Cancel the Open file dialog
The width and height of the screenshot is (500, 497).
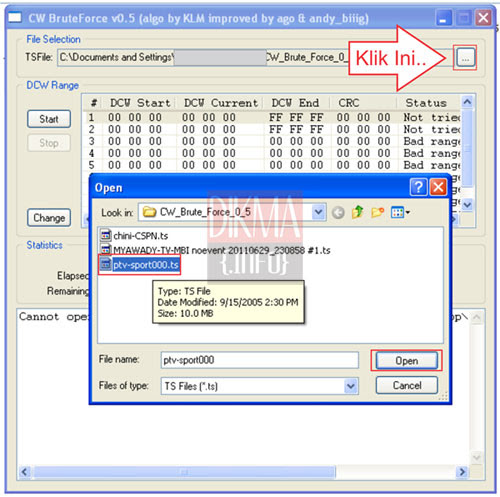pyautogui.click(x=406, y=385)
